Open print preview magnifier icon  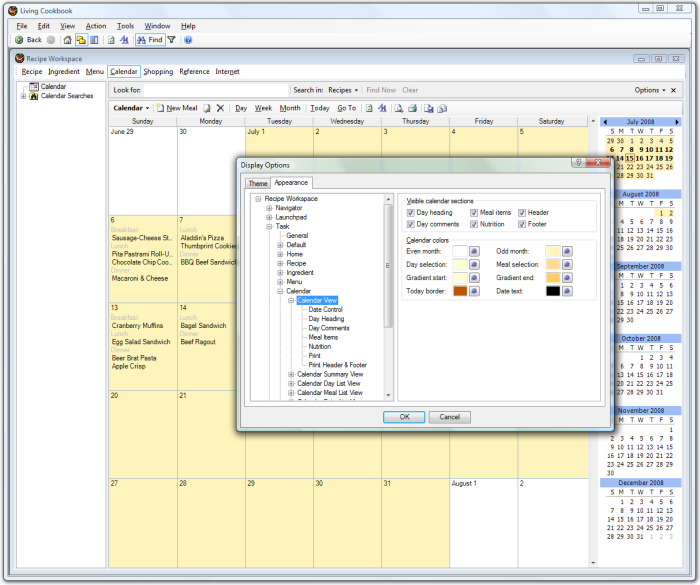399,108
